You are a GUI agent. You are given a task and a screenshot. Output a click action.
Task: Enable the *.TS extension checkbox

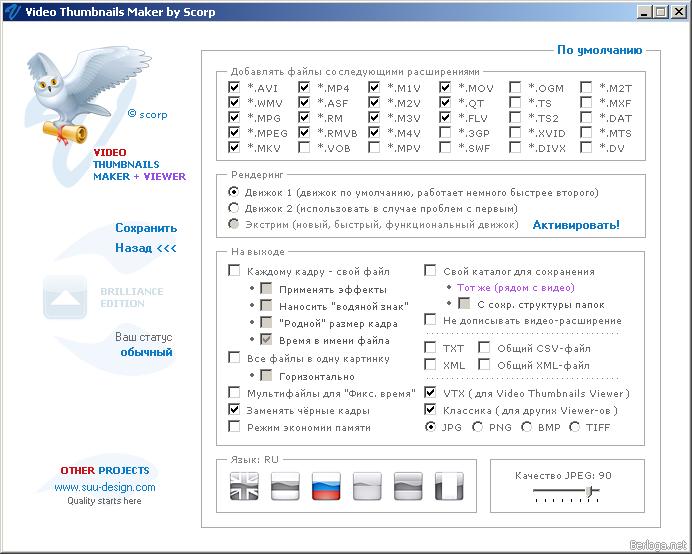click(x=515, y=102)
